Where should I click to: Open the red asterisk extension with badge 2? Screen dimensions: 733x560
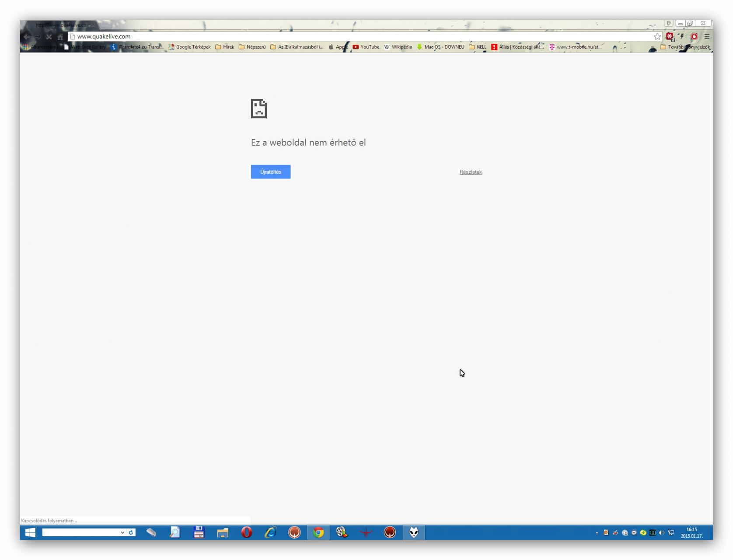pos(670,37)
